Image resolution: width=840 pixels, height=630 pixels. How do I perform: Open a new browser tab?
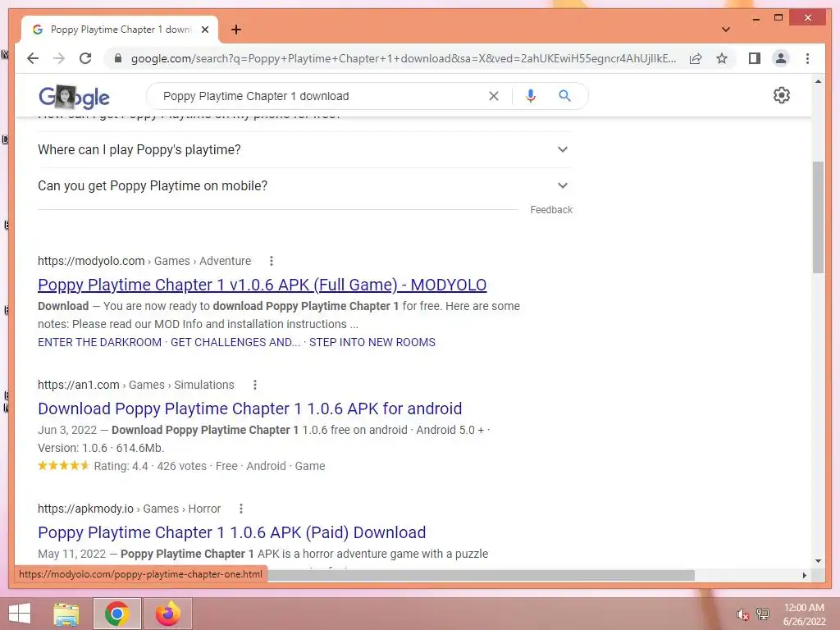[x=235, y=30]
